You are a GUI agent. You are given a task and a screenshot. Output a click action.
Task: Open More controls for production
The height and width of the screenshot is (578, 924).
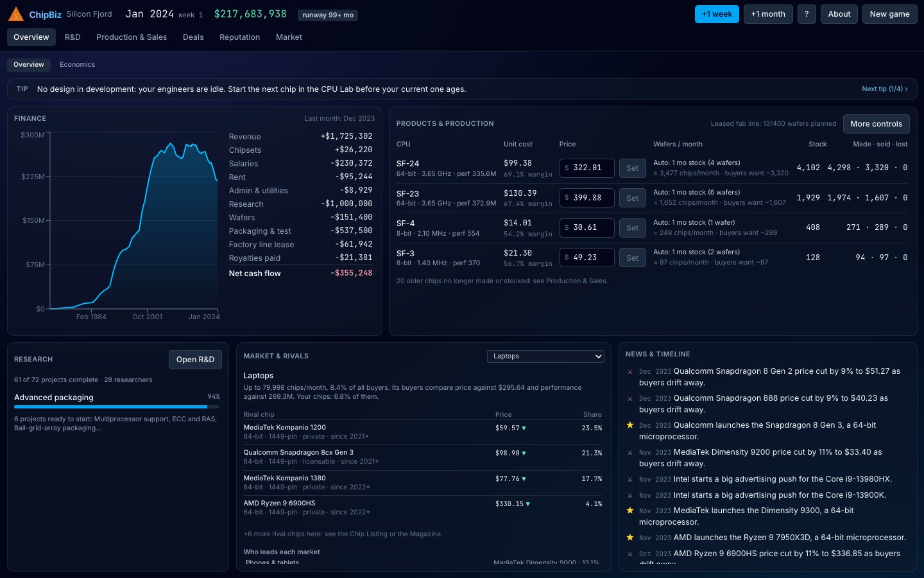tap(876, 124)
